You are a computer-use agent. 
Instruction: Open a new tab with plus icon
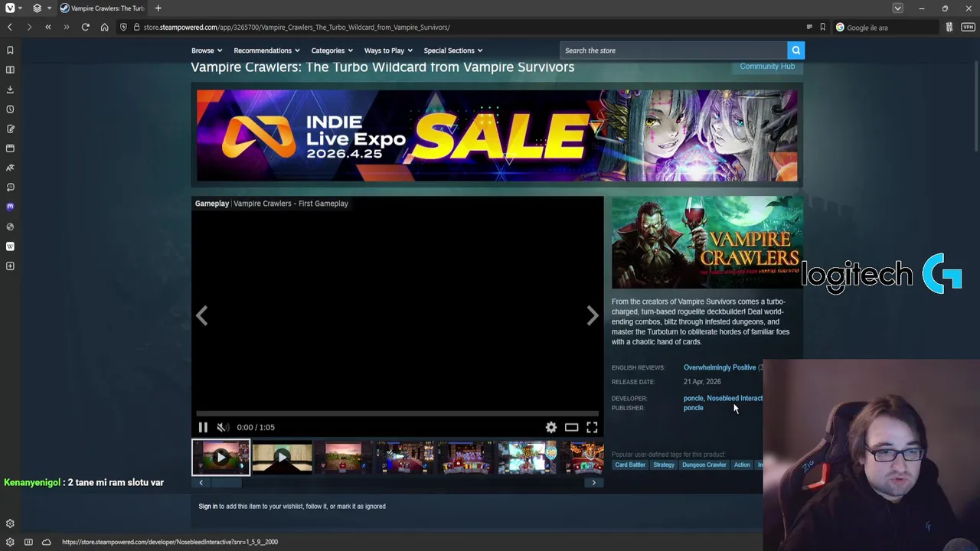pyautogui.click(x=158, y=8)
